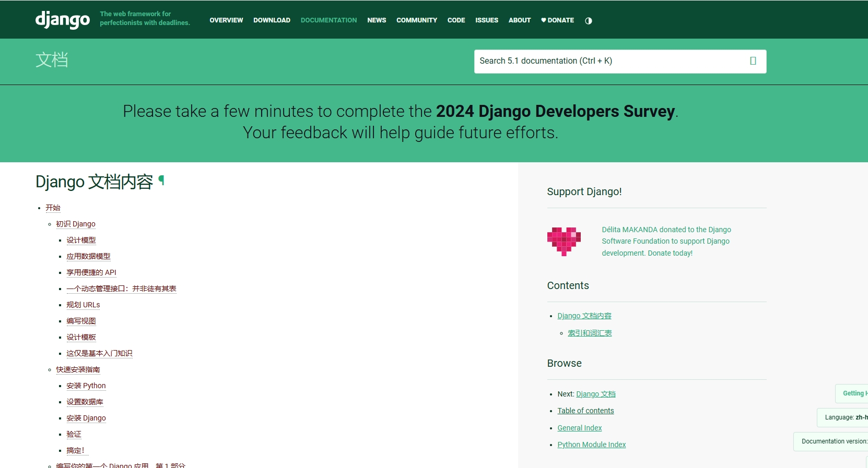The height and width of the screenshot is (468, 868).
Task: Open the 享用便捷的 API link
Action: (91, 272)
